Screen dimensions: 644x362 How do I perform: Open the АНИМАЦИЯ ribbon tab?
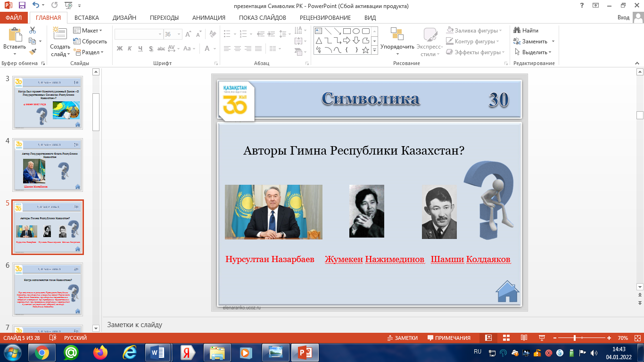pos(208,18)
